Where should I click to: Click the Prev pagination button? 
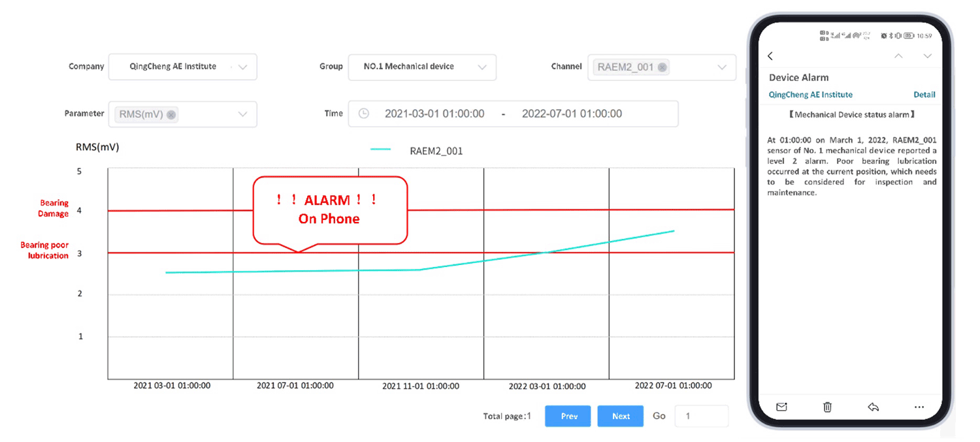567,416
